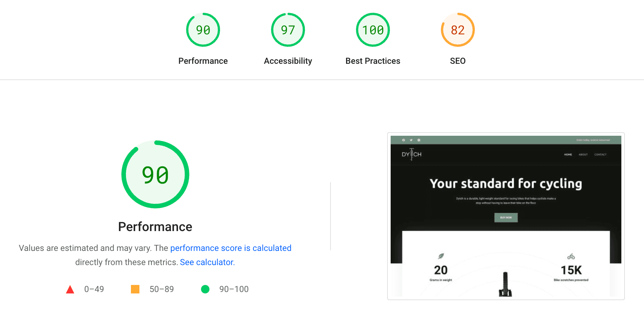The width and height of the screenshot is (644, 314).
Task: Click the Facebook icon in the page preview
Action: point(403,140)
